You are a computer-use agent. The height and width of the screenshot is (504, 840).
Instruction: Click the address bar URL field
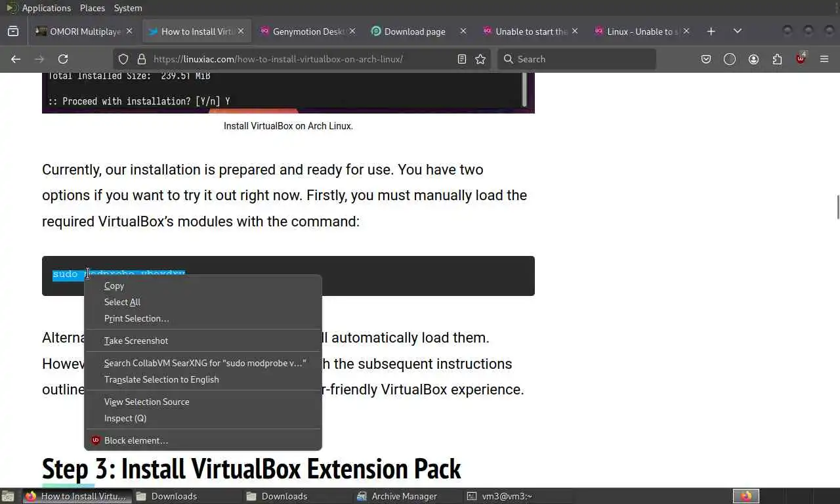tap(302, 59)
